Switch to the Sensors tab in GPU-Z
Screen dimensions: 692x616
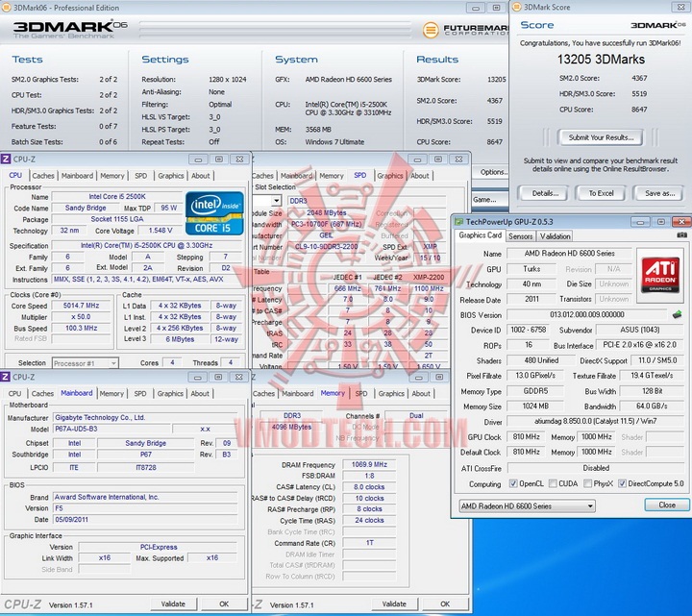click(521, 235)
